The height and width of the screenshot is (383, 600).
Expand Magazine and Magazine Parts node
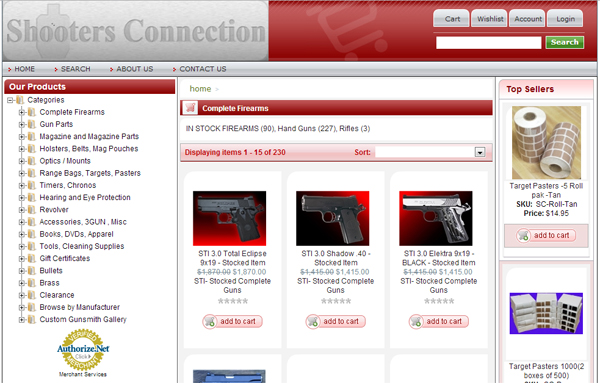pos(22,137)
